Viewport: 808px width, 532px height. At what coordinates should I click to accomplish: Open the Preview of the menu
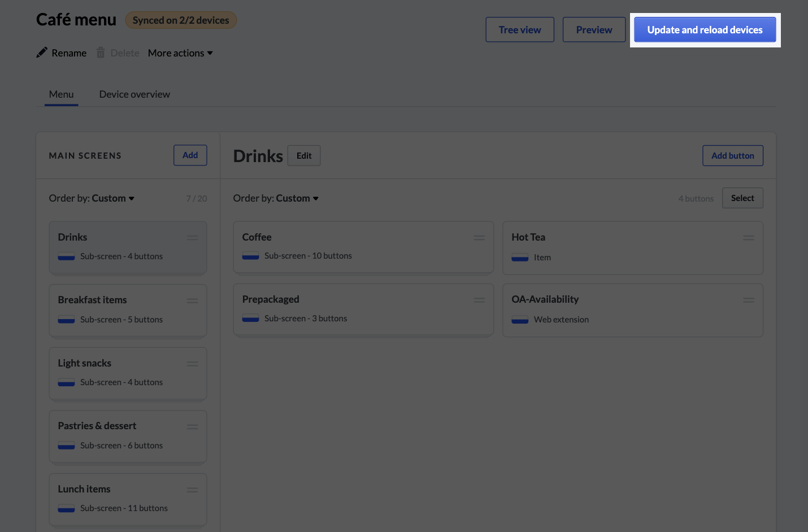(x=593, y=29)
